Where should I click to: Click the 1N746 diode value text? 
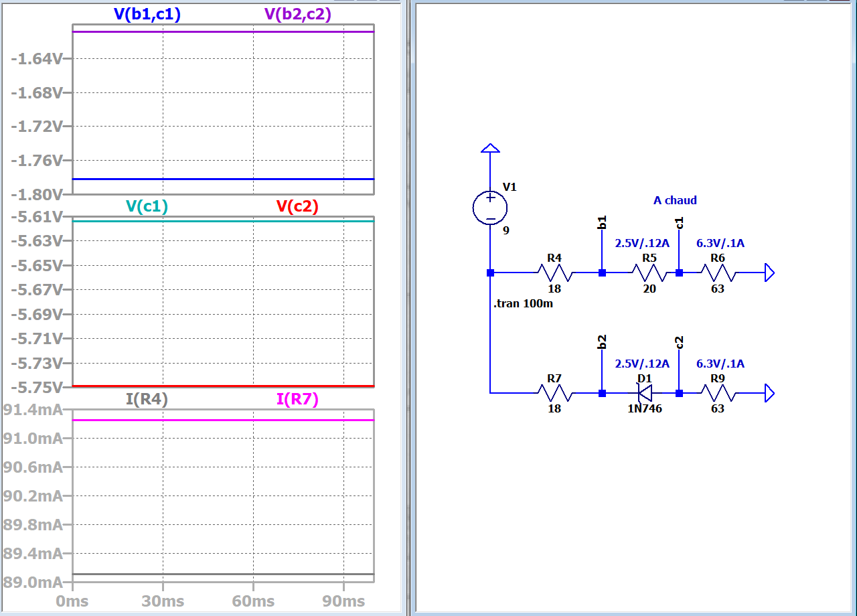coord(644,408)
